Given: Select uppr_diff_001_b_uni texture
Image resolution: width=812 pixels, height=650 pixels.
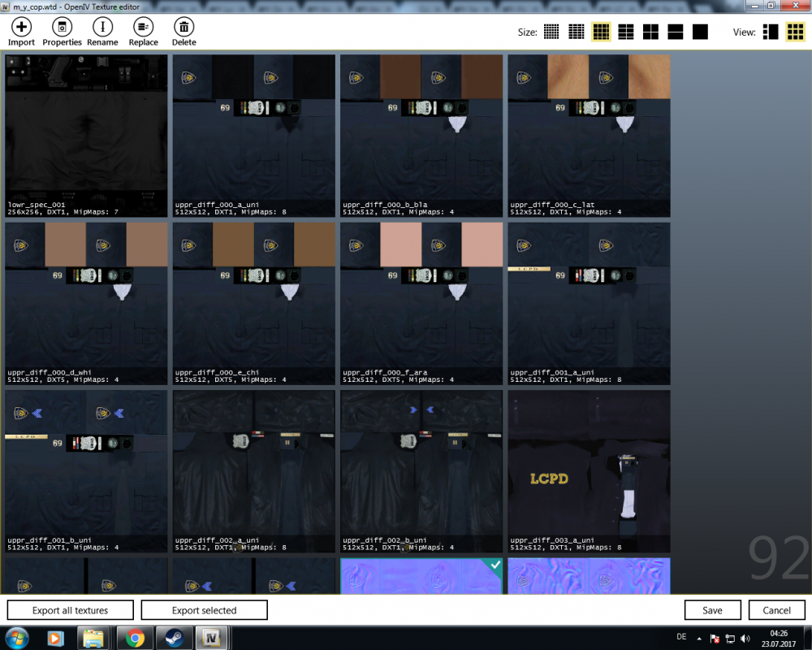Looking at the screenshot, I should point(87,472).
